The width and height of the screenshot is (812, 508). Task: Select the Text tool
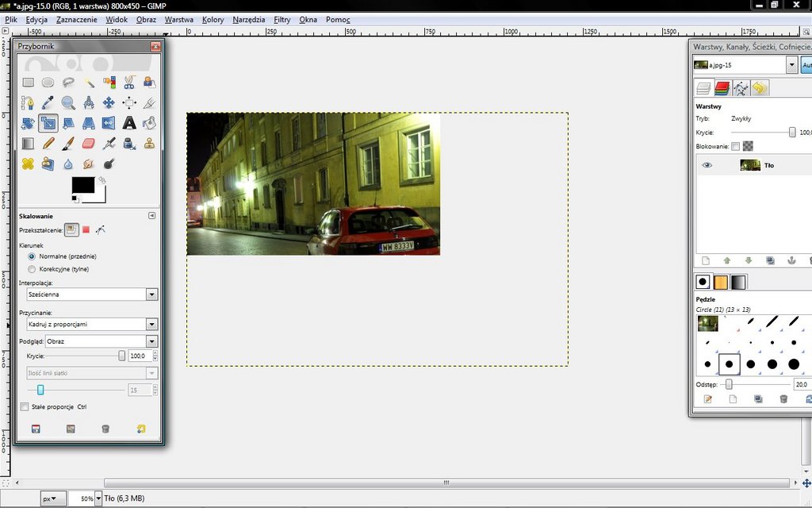click(129, 123)
